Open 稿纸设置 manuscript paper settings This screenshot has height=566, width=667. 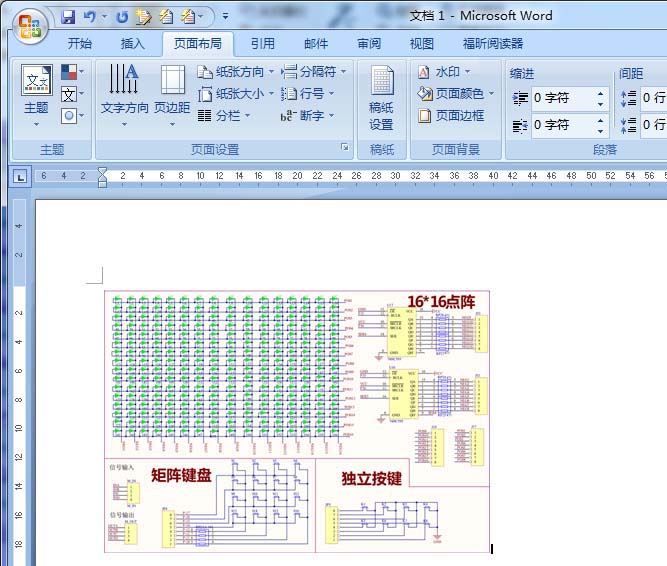[381, 98]
